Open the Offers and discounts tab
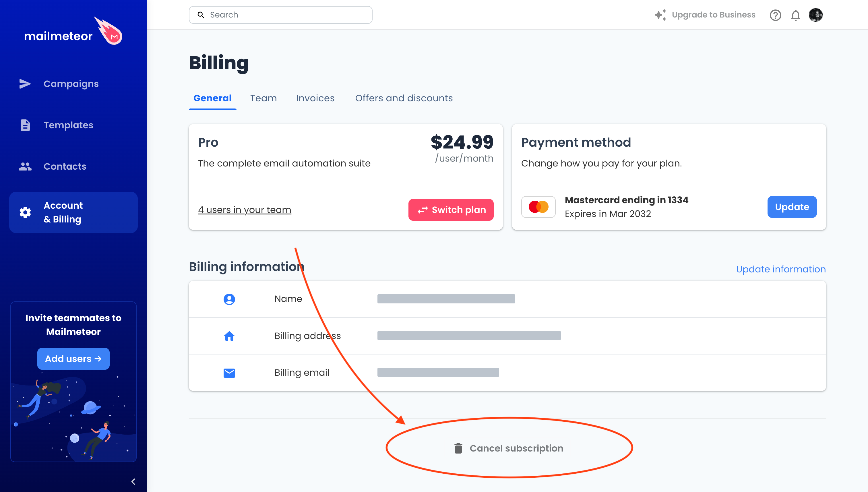The width and height of the screenshot is (868, 492). click(404, 98)
